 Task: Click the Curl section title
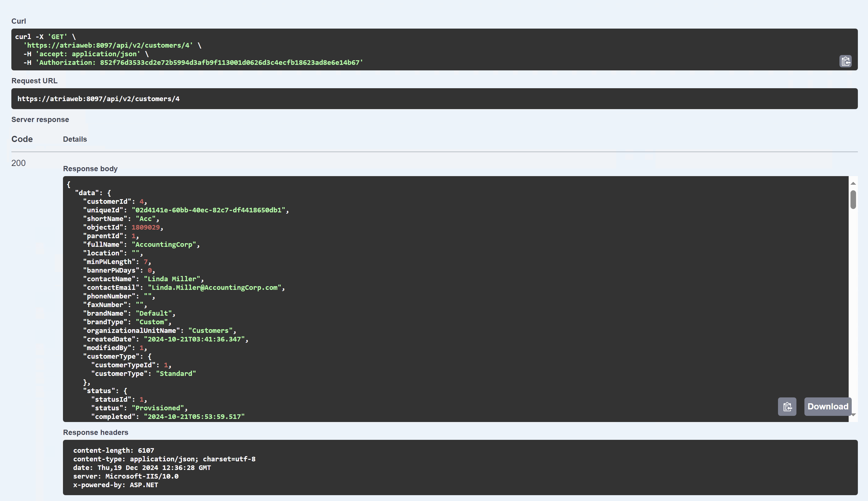pyautogui.click(x=18, y=21)
